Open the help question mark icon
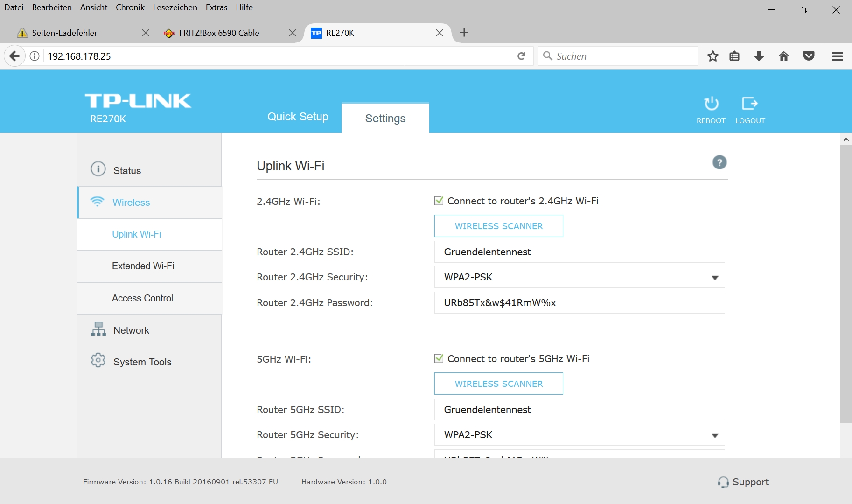This screenshot has height=504, width=852. pos(719,162)
